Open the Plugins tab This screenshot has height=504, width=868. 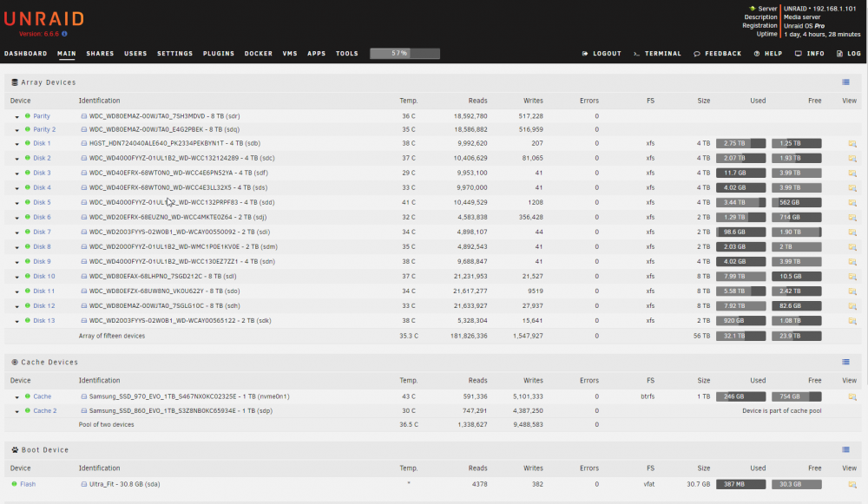[x=219, y=54]
